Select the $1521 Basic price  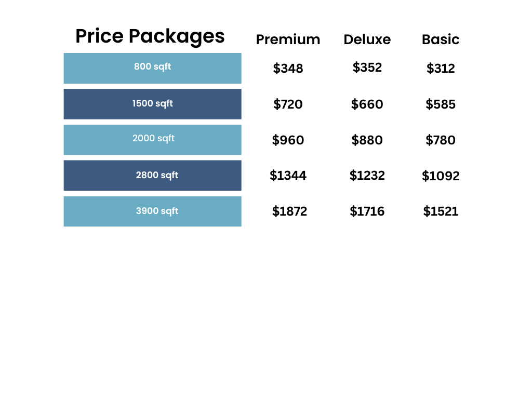(x=441, y=211)
